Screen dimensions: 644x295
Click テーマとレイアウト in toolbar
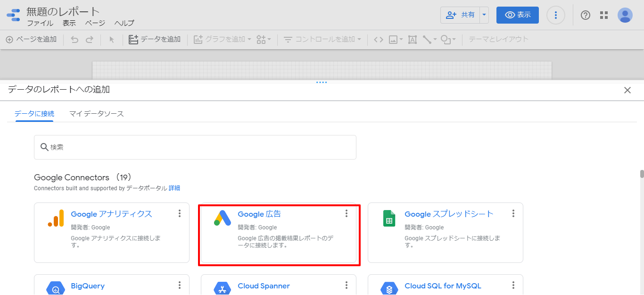(498, 40)
